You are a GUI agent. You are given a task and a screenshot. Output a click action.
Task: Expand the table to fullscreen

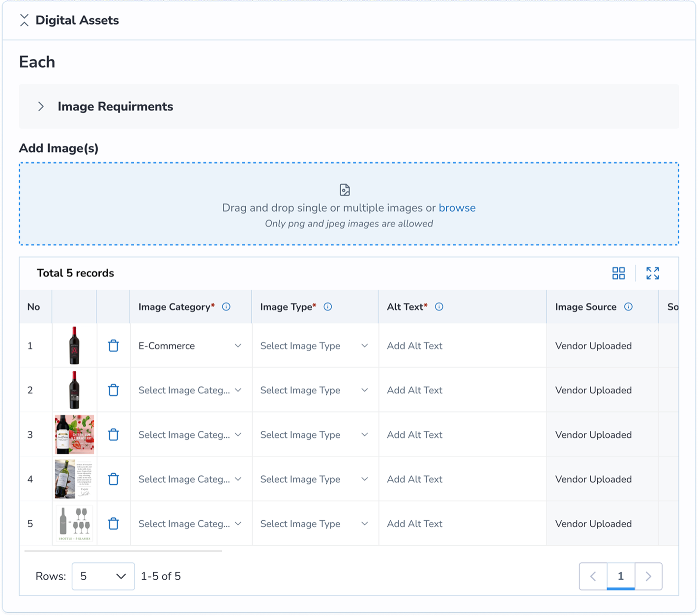click(x=653, y=273)
